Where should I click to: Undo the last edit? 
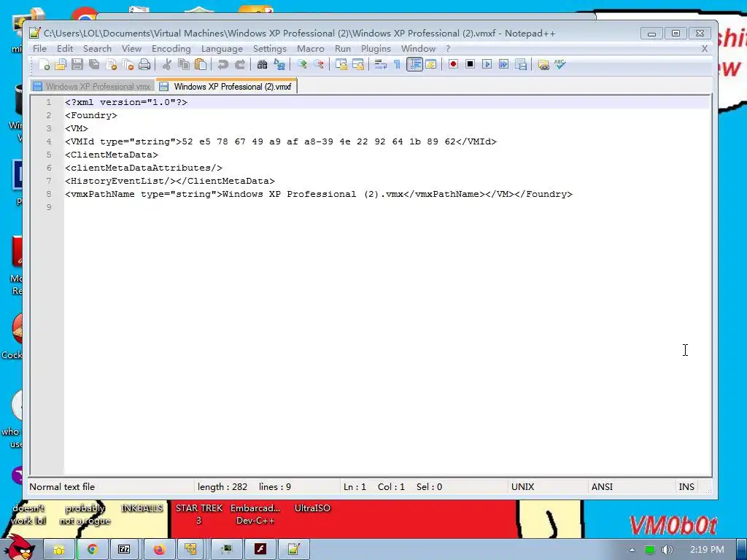pos(222,64)
